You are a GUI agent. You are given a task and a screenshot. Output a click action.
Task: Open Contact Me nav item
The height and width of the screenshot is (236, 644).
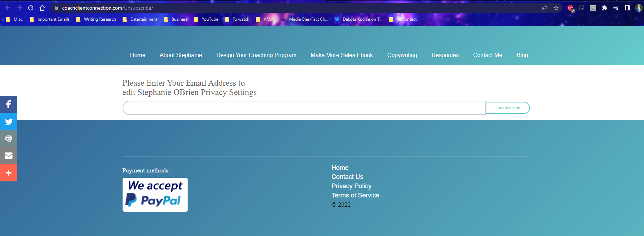(487, 55)
